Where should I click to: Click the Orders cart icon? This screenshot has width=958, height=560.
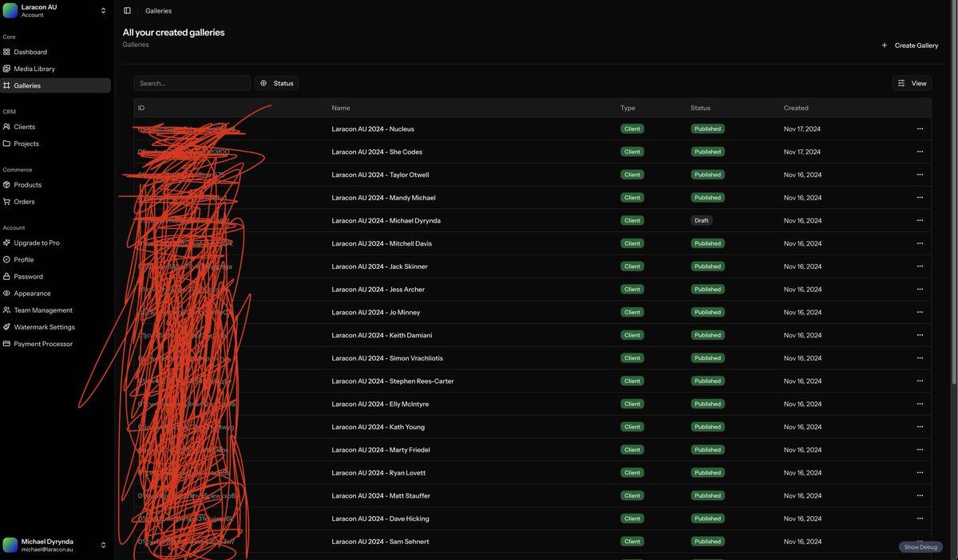(6, 202)
